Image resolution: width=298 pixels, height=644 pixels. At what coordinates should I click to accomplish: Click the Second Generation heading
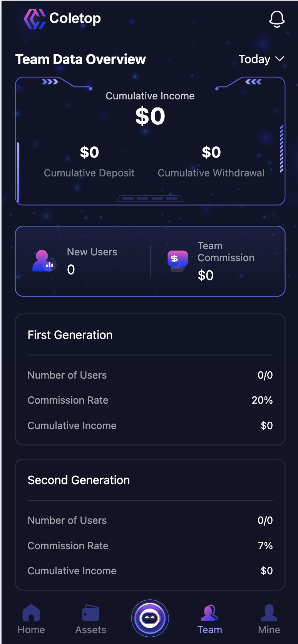pos(79,480)
